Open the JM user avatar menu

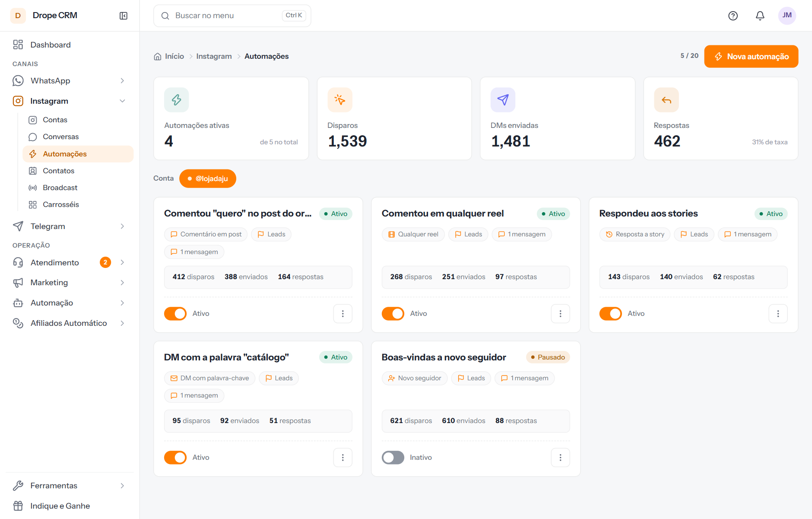[787, 16]
